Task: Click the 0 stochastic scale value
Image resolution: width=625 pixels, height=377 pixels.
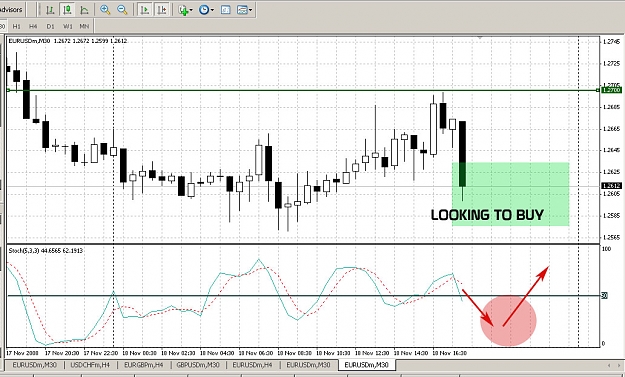Action: tap(603, 343)
